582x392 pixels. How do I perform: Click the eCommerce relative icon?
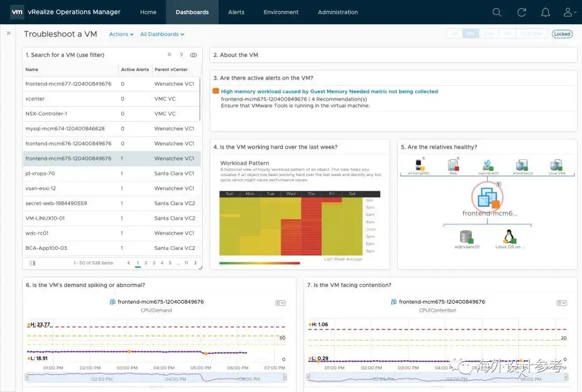tap(522, 165)
